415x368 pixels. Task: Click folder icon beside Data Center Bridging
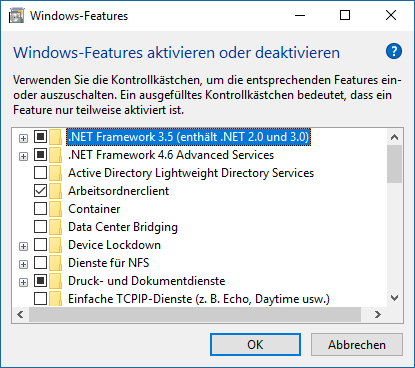(x=55, y=227)
